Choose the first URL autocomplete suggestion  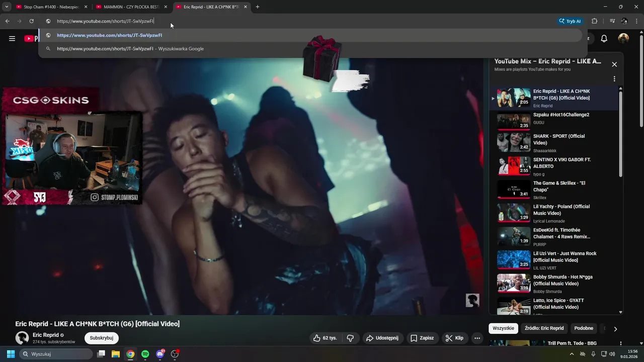click(310, 35)
